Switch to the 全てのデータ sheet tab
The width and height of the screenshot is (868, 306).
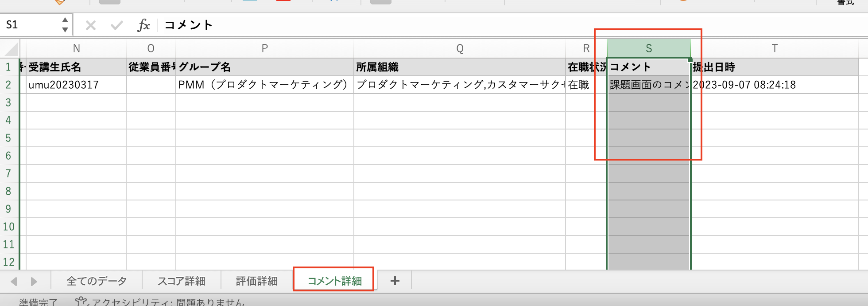coord(97,281)
